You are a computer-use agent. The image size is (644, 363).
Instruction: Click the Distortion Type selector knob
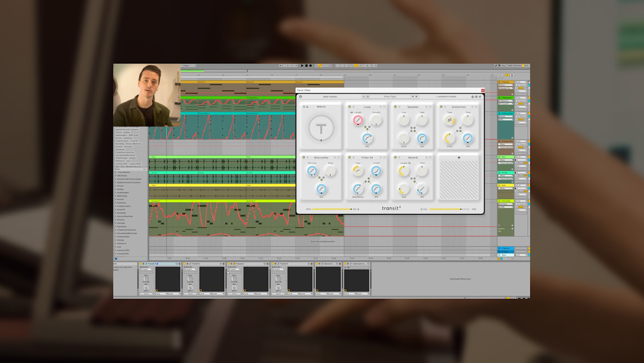click(450, 120)
